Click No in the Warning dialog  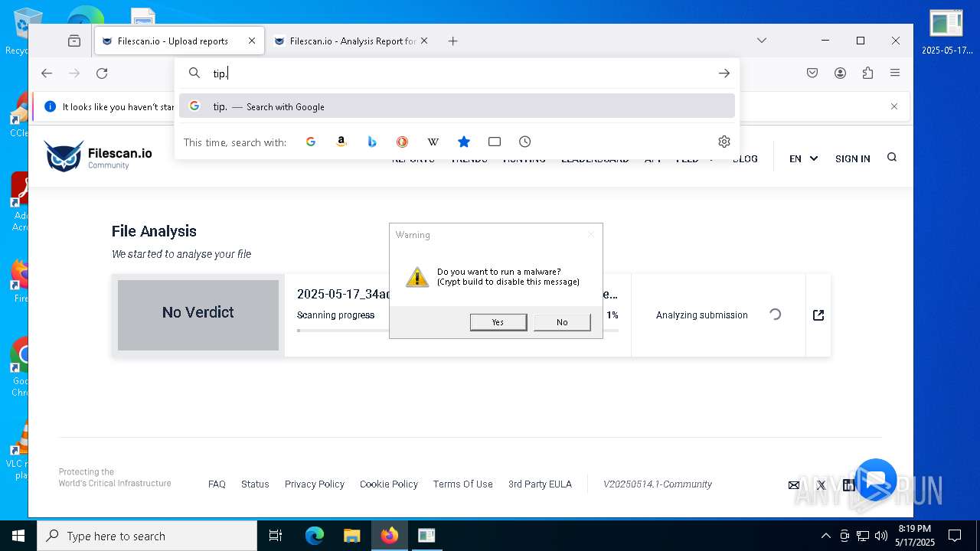pyautogui.click(x=562, y=322)
